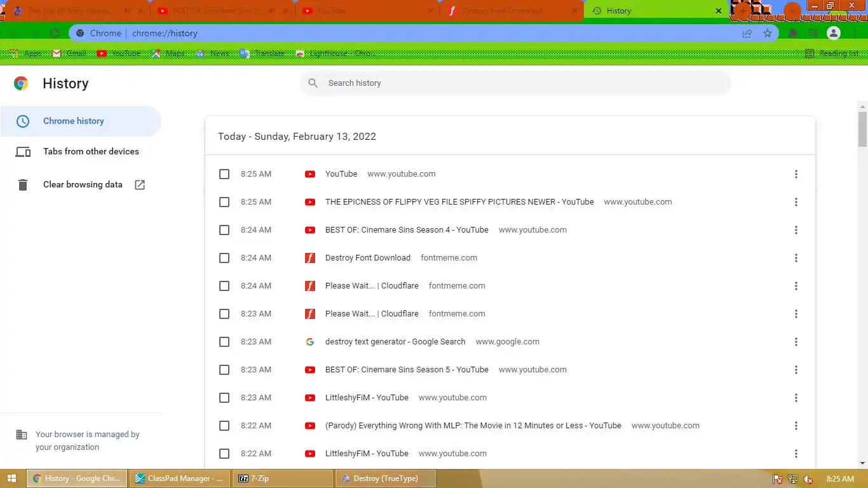Open the Reading list
The height and width of the screenshot is (488, 868).
(831, 53)
